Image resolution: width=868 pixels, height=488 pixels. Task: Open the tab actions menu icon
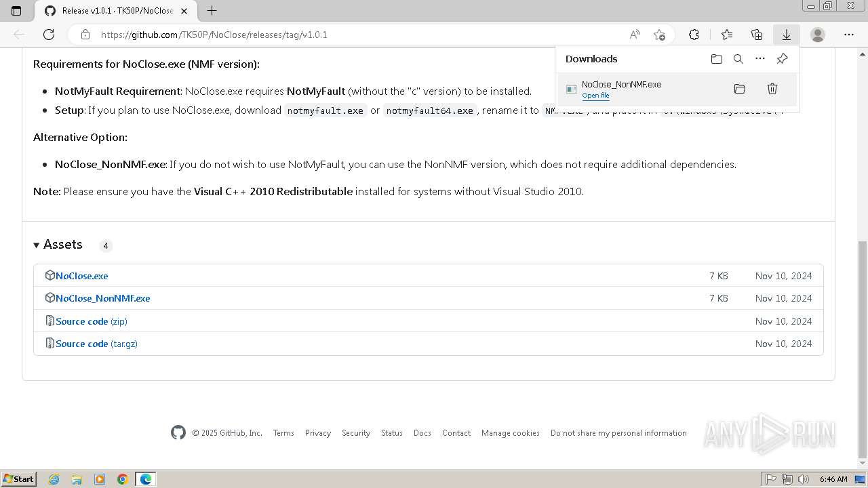click(16, 11)
